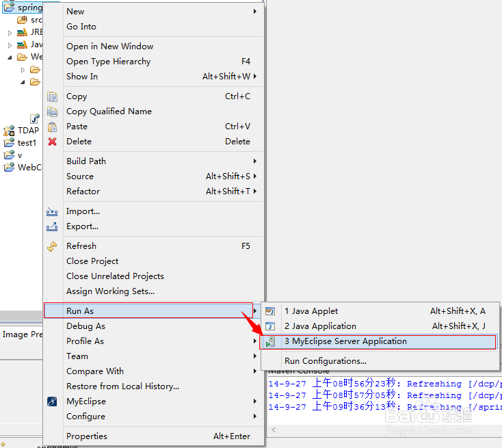The width and height of the screenshot is (502, 448).
Task: Click the red Delete X icon
Action: coord(52,142)
